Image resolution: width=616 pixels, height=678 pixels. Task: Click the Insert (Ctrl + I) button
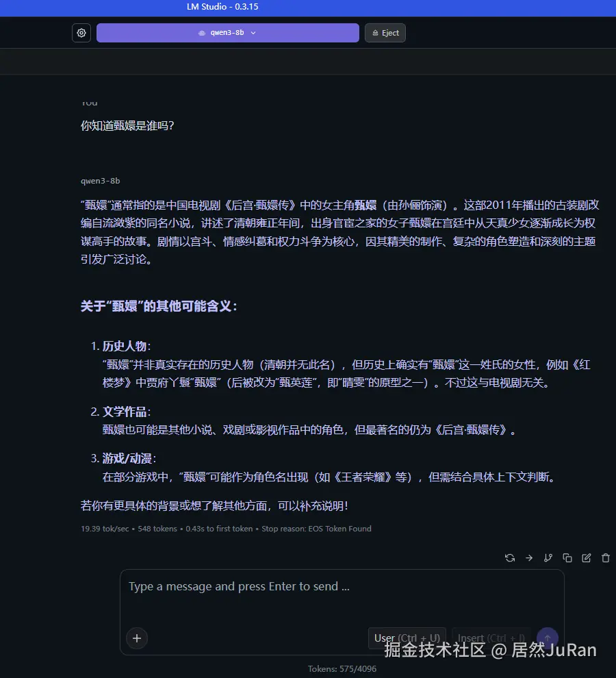(x=491, y=638)
